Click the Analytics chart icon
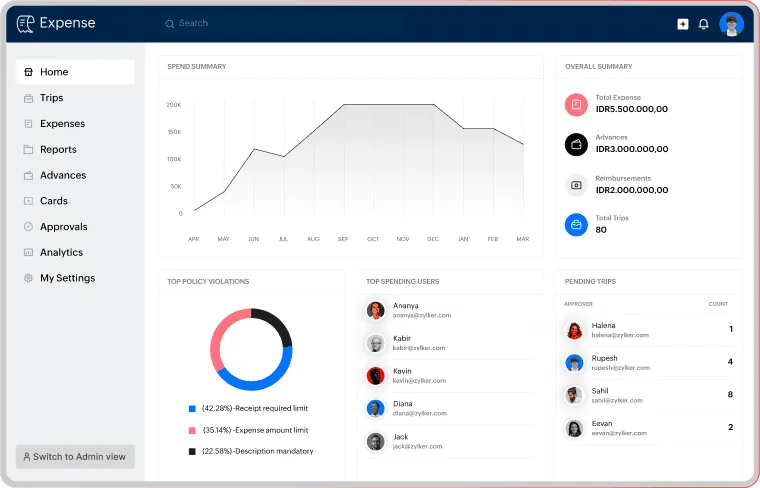760x488 pixels. [x=29, y=252]
